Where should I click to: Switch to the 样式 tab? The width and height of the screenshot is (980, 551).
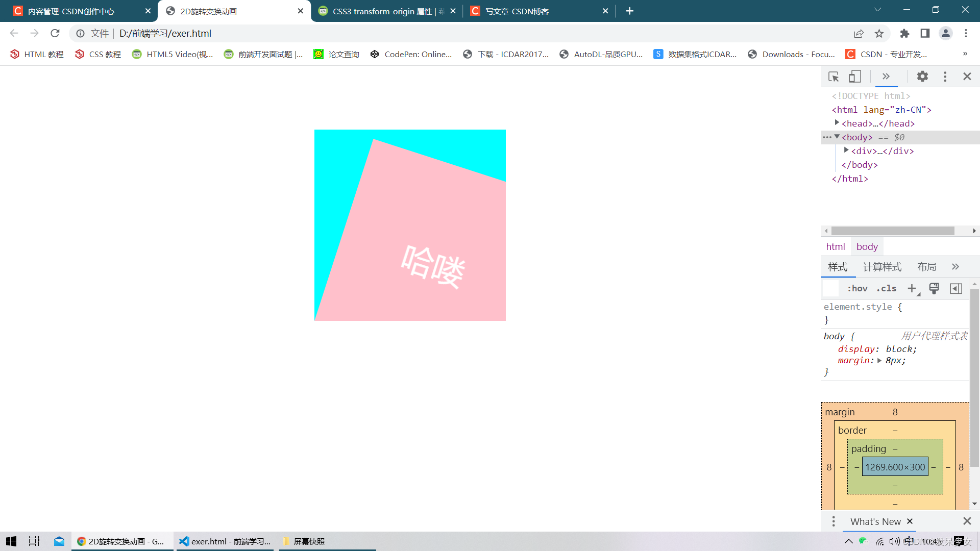(x=838, y=267)
